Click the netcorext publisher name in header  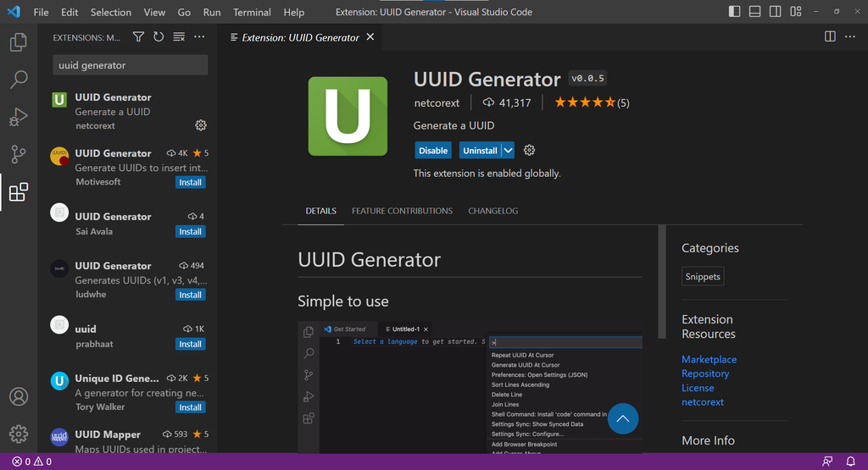(x=437, y=102)
